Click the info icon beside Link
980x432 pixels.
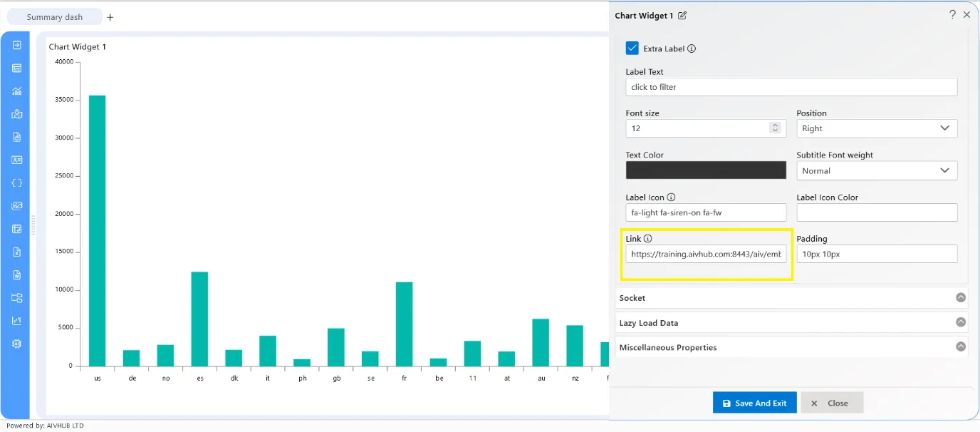point(647,239)
